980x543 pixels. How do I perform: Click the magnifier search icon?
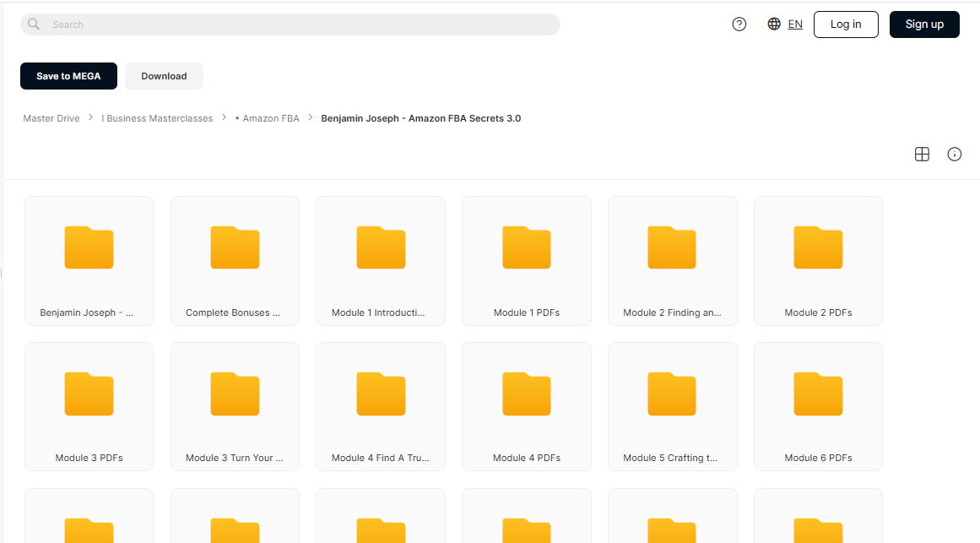[34, 24]
